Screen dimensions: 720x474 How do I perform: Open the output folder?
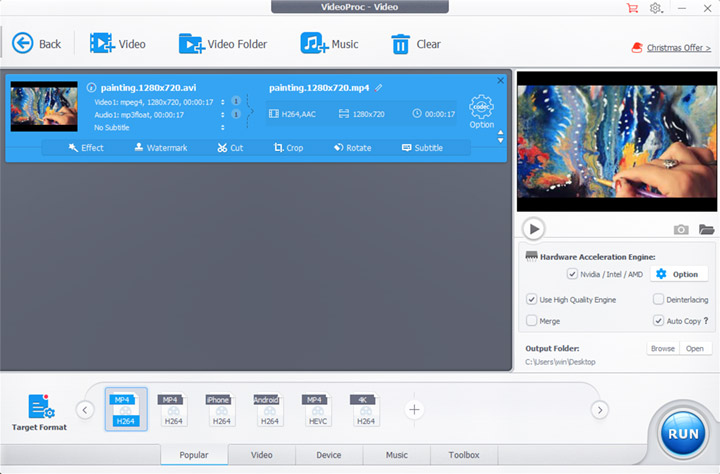[x=695, y=349]
